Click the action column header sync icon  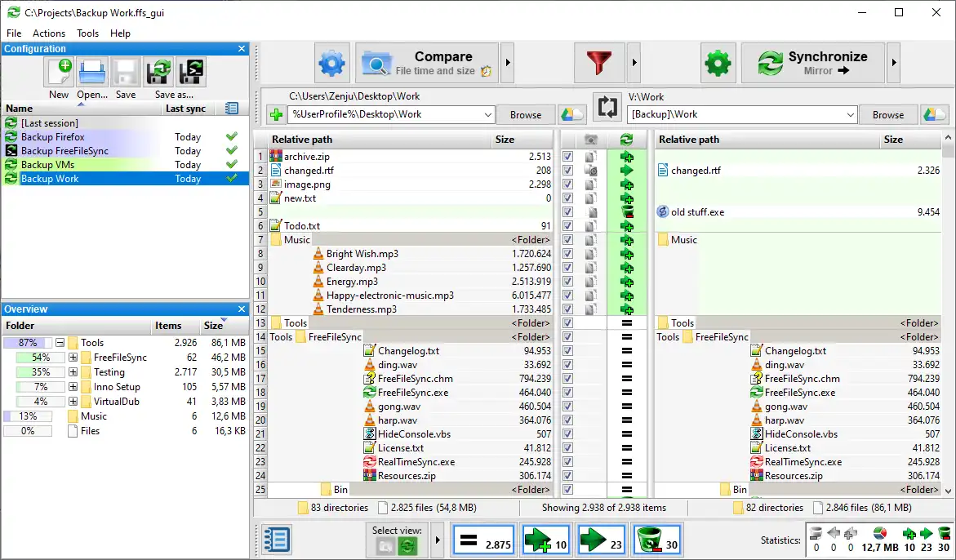click(x=627, y=140)
